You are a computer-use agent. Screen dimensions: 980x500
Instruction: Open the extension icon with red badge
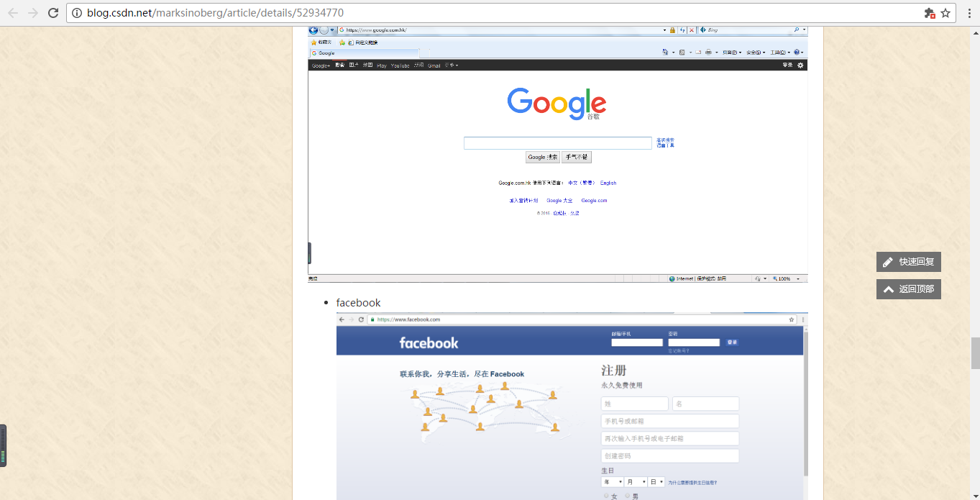point(929,13)
